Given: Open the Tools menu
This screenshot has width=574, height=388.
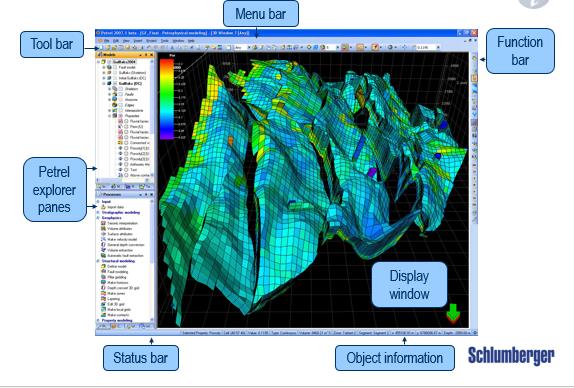Looking at the screenshot, I should point(165,41).
